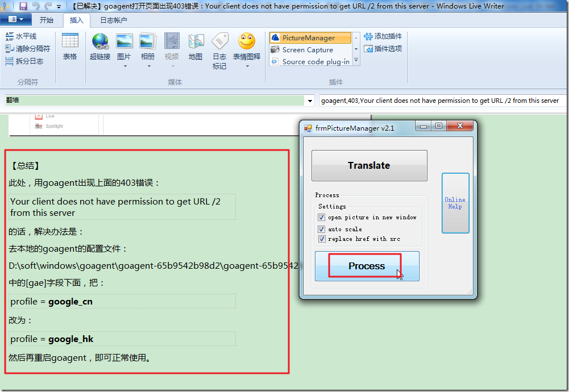Select the 插入 ribbon tab
The height and width of the screenshot is (392, 569).
click(x=76, y=20)
